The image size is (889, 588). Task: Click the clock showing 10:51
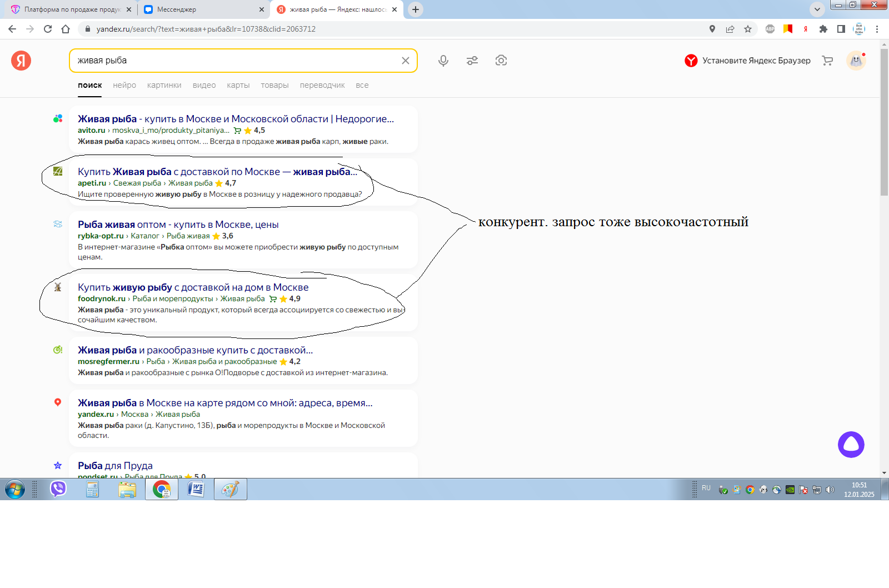coord(859,485)
